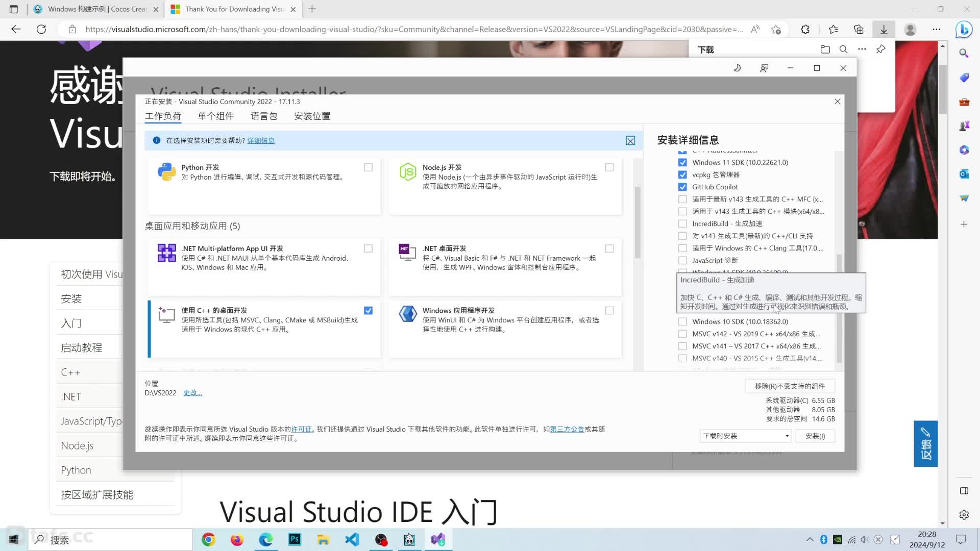
Task: Search downloads using magnifier icon
Action: pos(844,49)
